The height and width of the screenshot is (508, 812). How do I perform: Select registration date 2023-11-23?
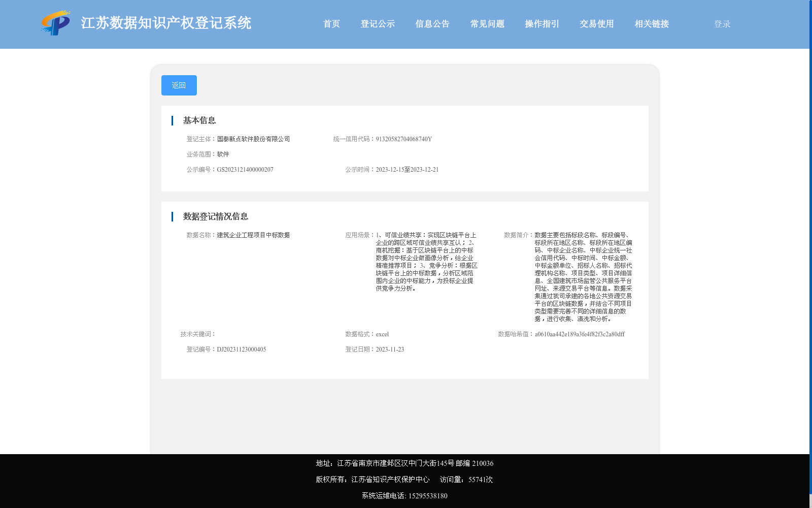(x=390, y=350)
